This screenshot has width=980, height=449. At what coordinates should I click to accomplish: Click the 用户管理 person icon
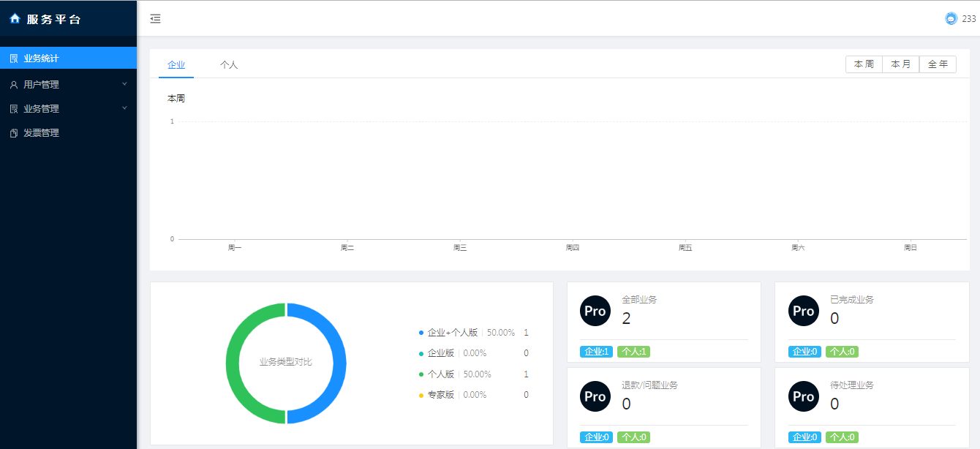click(x=14, y=85)
